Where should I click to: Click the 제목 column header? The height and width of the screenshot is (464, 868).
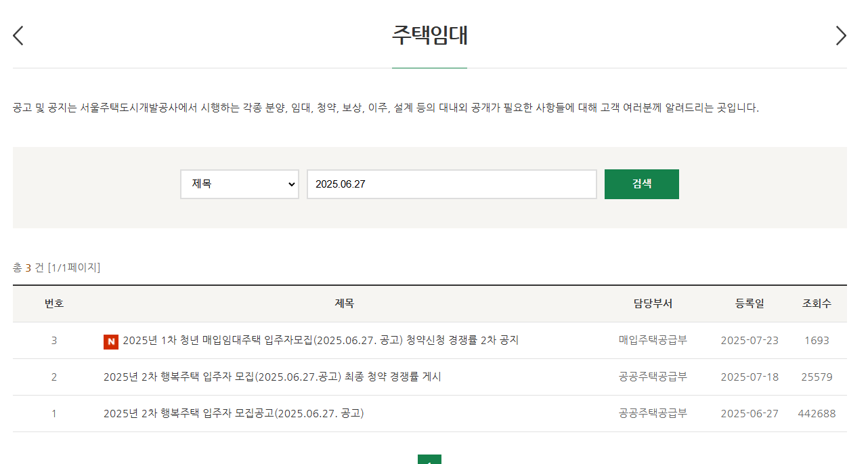click(x=345, y=303)
